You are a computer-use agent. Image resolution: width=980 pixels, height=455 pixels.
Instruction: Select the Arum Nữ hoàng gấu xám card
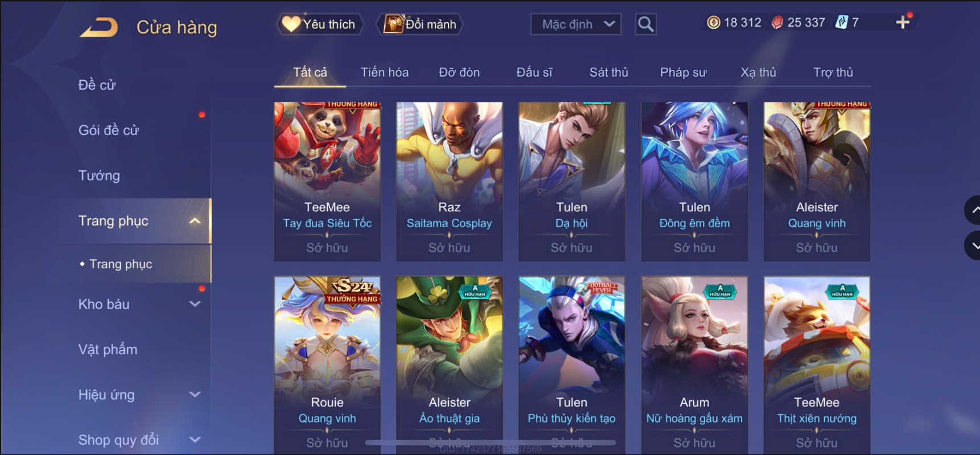click(x=694, y=364)
